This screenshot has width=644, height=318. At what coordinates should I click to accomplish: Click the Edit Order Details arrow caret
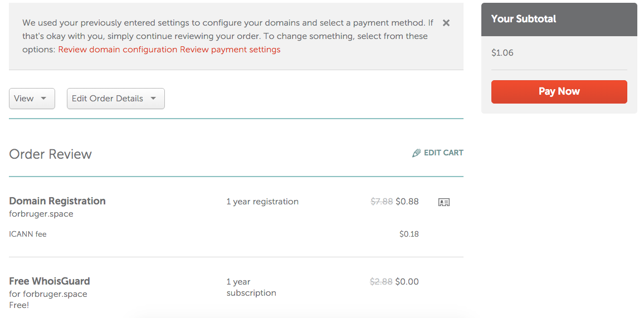[x=153, y=99]
